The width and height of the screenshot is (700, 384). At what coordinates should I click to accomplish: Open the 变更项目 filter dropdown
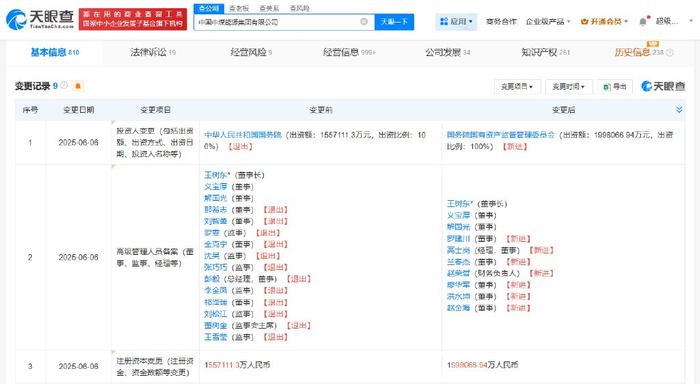pos(517,87)
